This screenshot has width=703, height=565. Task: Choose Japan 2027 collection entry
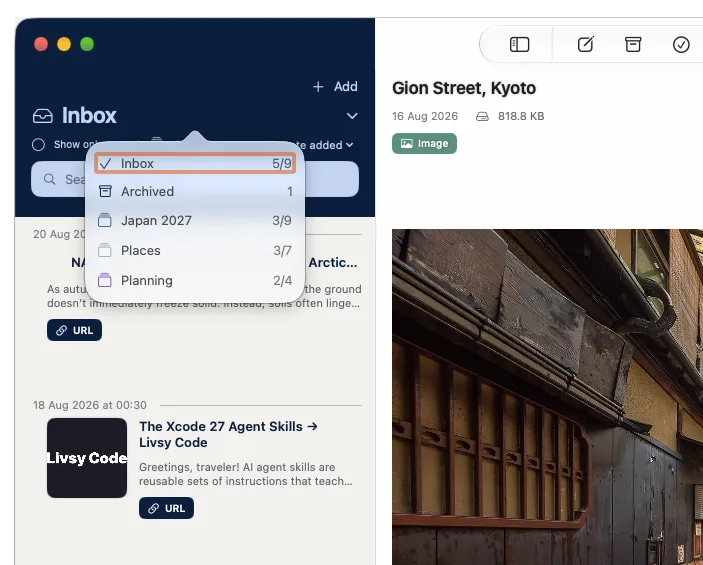195,220
